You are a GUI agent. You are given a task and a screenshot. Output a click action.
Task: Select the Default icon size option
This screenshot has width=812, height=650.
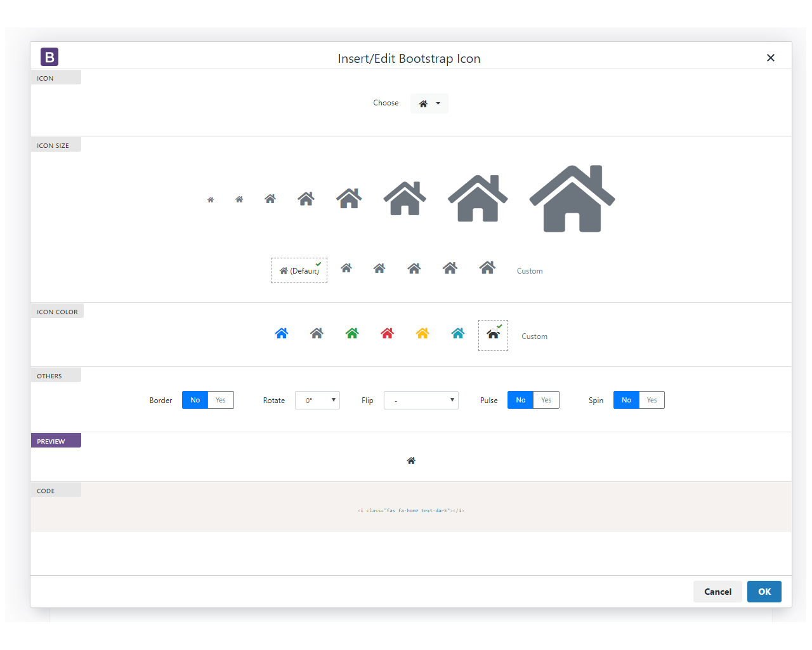pos(299,270)
